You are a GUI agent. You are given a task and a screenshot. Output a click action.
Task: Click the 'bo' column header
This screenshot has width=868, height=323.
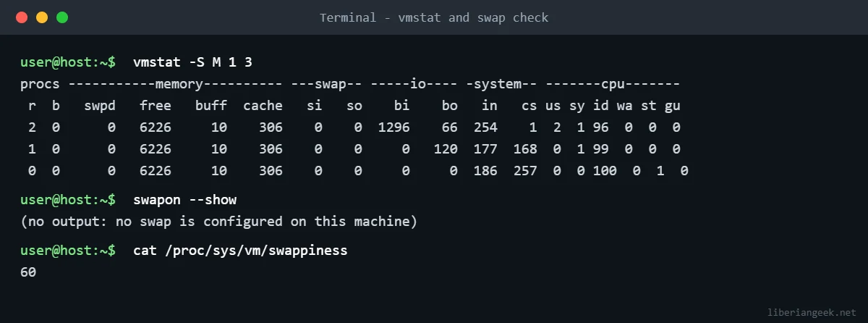coord(450,106)
